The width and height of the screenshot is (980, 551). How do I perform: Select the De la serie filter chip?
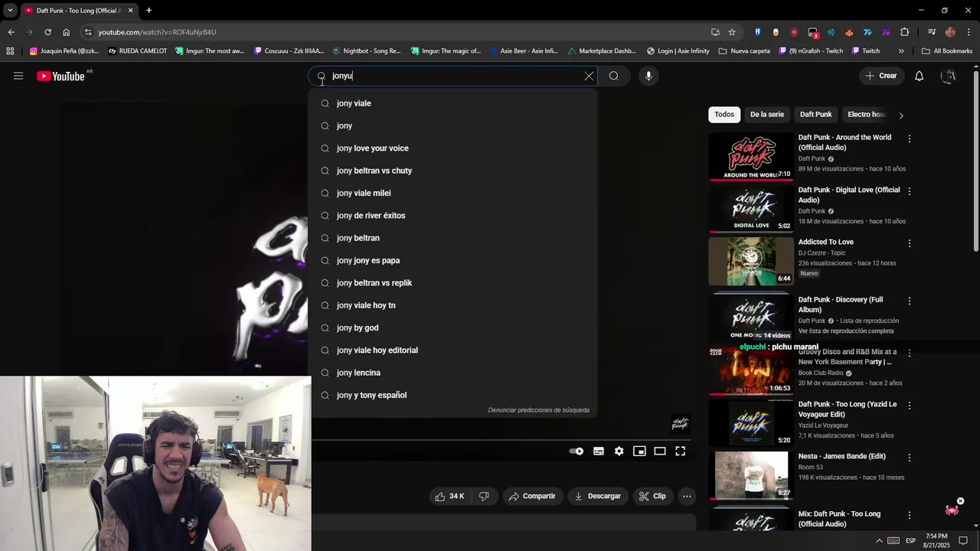click(x=767, y=115)
